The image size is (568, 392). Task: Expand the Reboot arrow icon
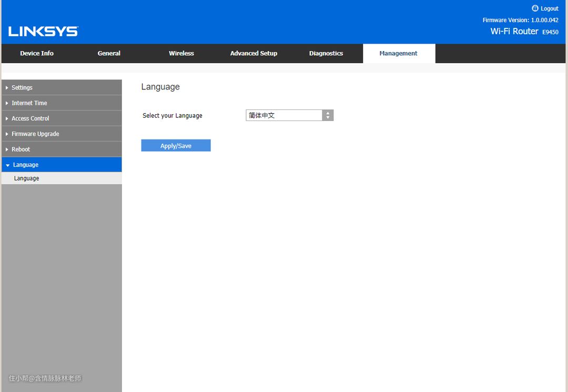7,149
